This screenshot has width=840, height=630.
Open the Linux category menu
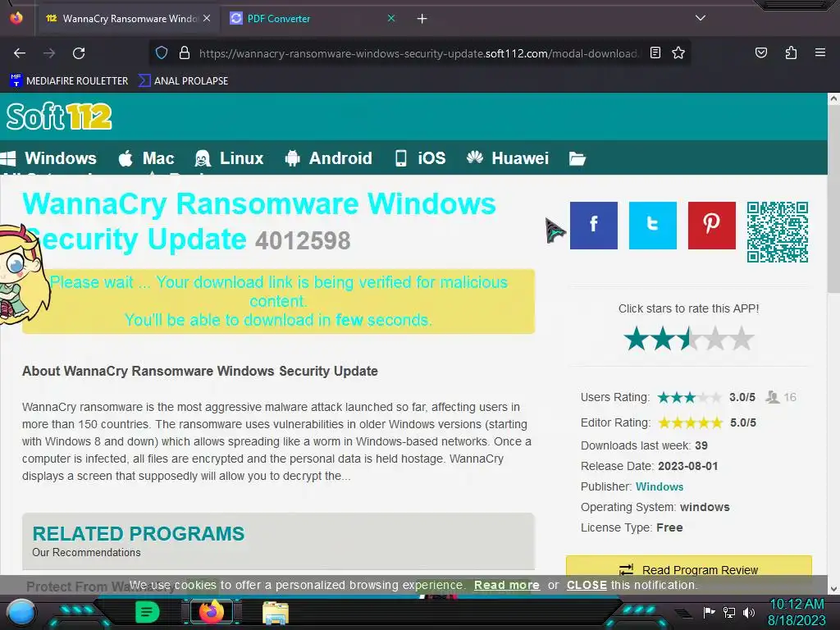[230, 158]
